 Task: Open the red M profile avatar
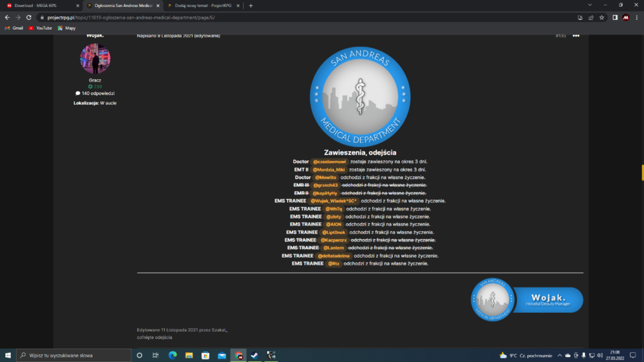tap(625, 17)
